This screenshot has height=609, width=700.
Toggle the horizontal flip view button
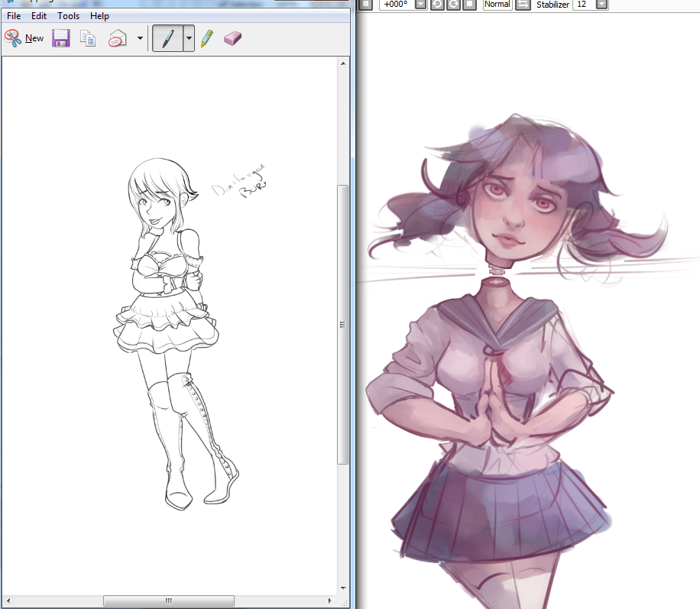(x=523, y=5)
